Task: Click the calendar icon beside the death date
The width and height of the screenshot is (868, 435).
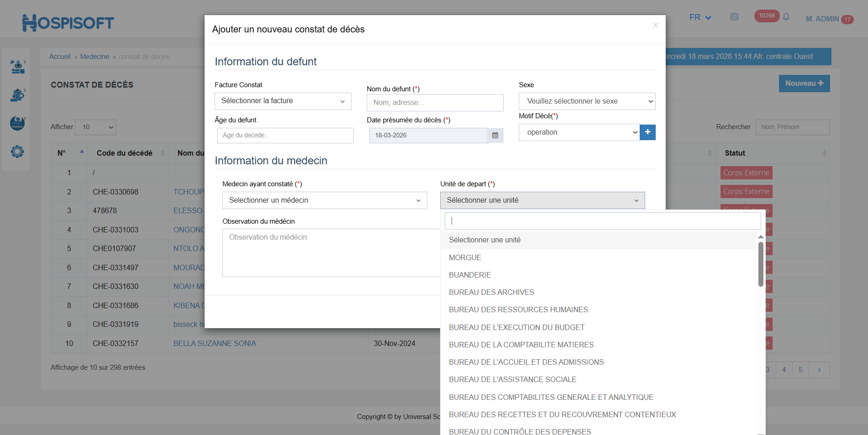Action: click(x=495, y=136)
